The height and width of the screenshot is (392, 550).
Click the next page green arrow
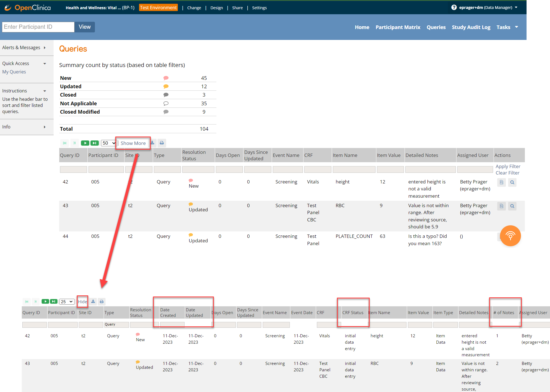[x=85, y=143]
